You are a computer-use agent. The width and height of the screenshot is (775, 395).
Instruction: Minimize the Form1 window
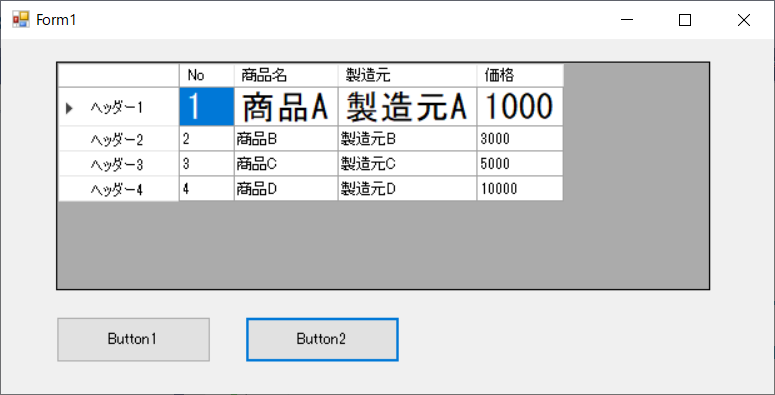pos(627,20)
